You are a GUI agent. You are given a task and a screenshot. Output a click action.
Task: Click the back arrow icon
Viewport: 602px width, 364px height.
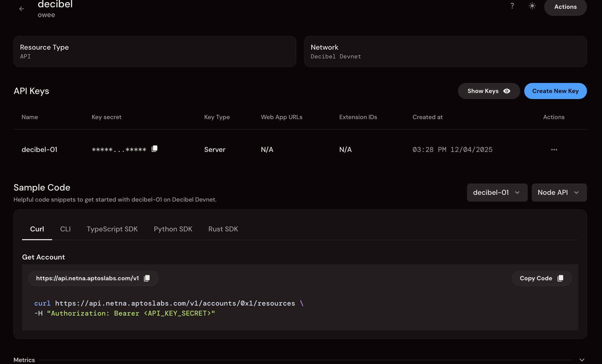tap(22, 9)
